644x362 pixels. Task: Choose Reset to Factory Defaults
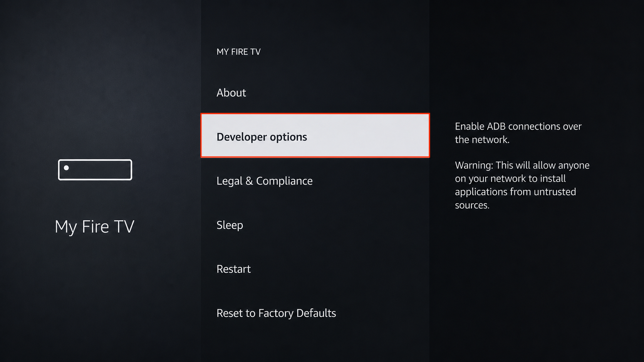click(315, 313)
